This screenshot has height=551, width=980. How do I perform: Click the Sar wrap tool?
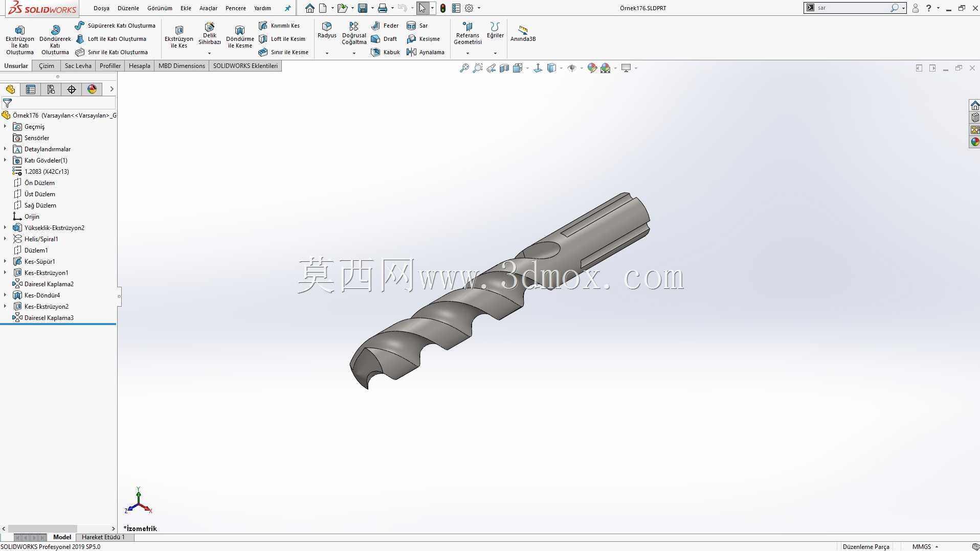pos(417,26)
